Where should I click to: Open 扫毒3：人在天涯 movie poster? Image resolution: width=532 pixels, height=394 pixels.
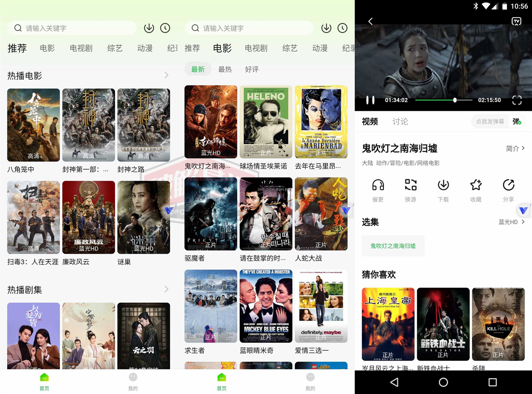point(33,217)
